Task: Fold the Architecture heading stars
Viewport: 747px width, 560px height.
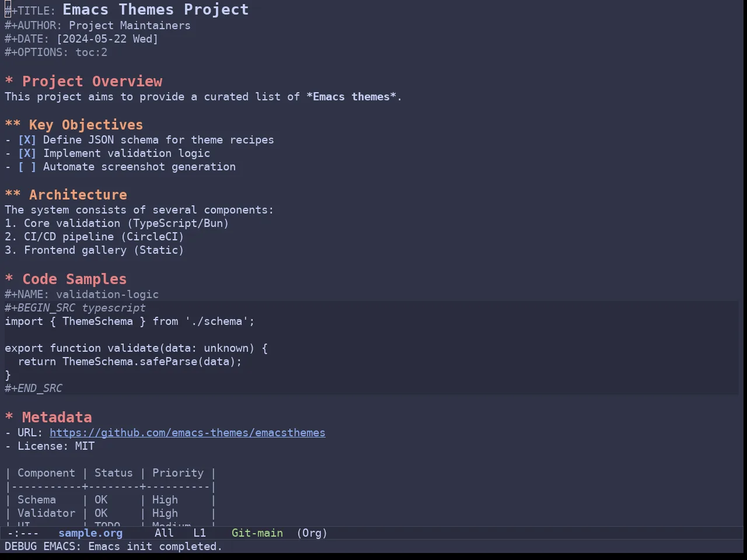Action: 13,195
